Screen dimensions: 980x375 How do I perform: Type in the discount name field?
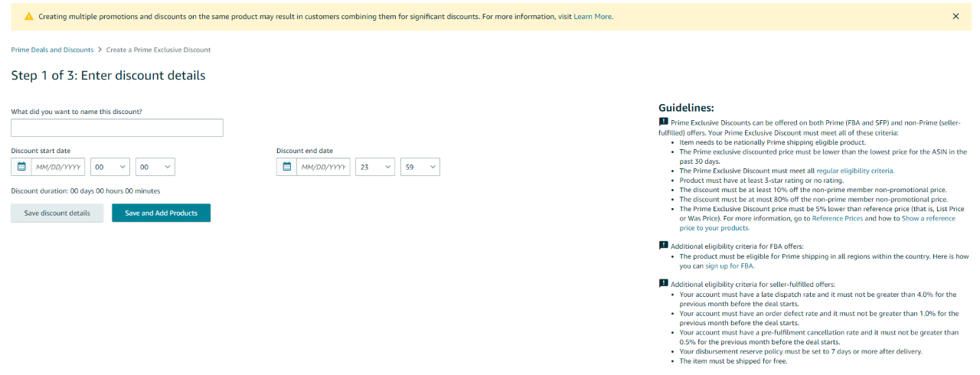(117, 128)
